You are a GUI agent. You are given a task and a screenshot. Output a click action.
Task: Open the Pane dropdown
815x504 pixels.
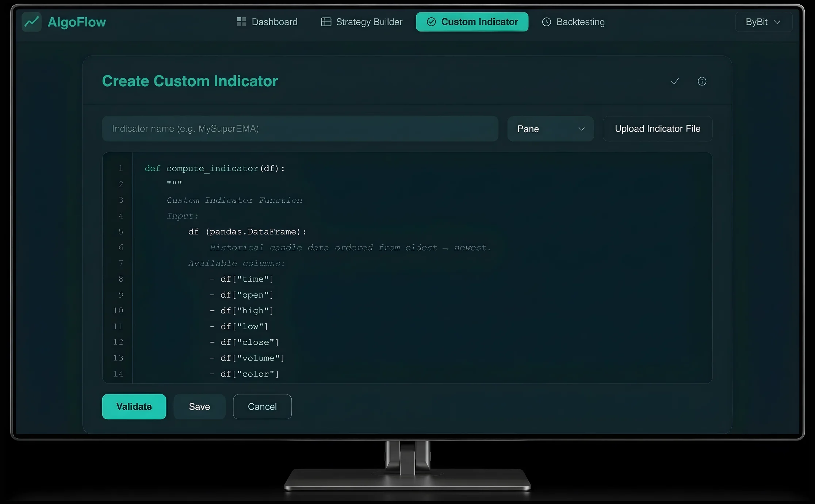click(550, 129)
